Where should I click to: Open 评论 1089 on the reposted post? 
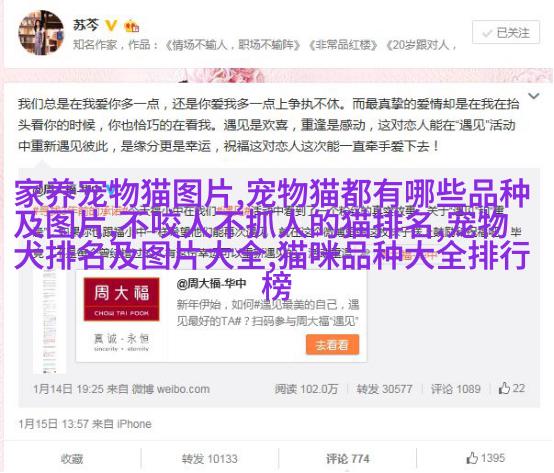(x=455, y=389)
